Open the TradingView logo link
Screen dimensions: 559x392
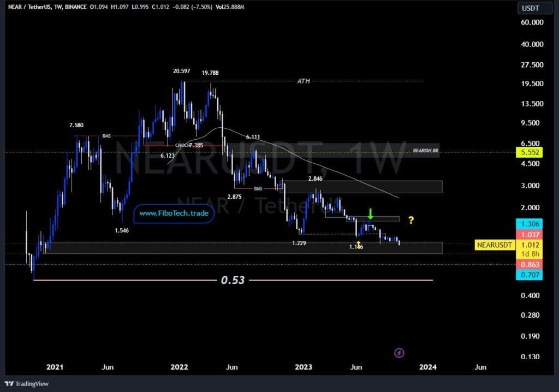(27, 384)
